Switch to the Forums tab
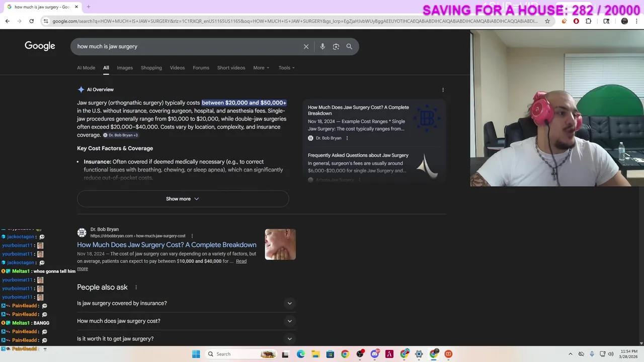Screen dimensions: 644x362 click(201, 68)
